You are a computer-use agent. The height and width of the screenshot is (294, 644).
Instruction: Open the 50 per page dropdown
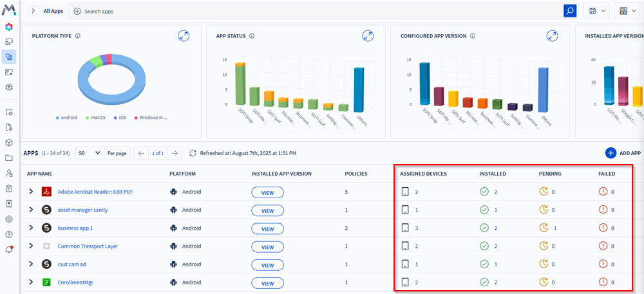90,153
